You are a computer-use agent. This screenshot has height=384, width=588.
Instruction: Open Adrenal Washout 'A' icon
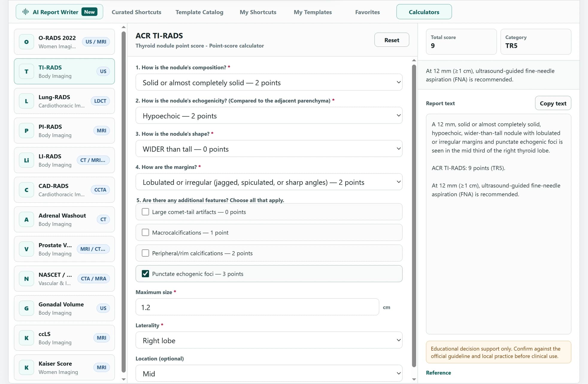(26, 220)
